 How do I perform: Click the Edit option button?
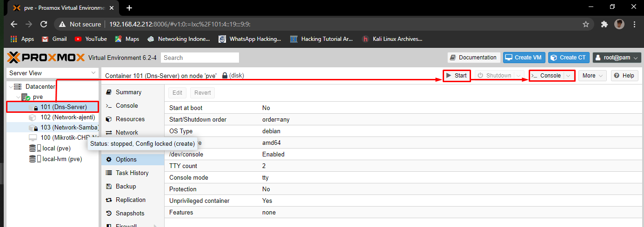tap(177, 92)
